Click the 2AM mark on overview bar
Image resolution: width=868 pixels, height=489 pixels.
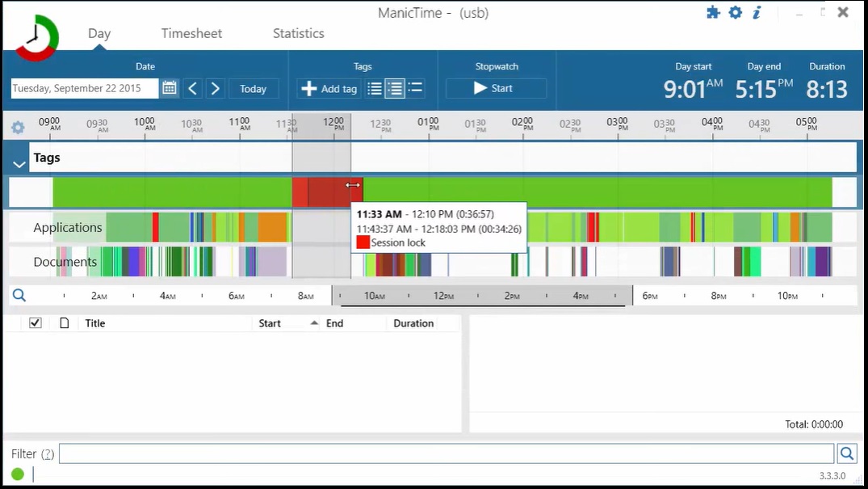(x=99, y=296)
